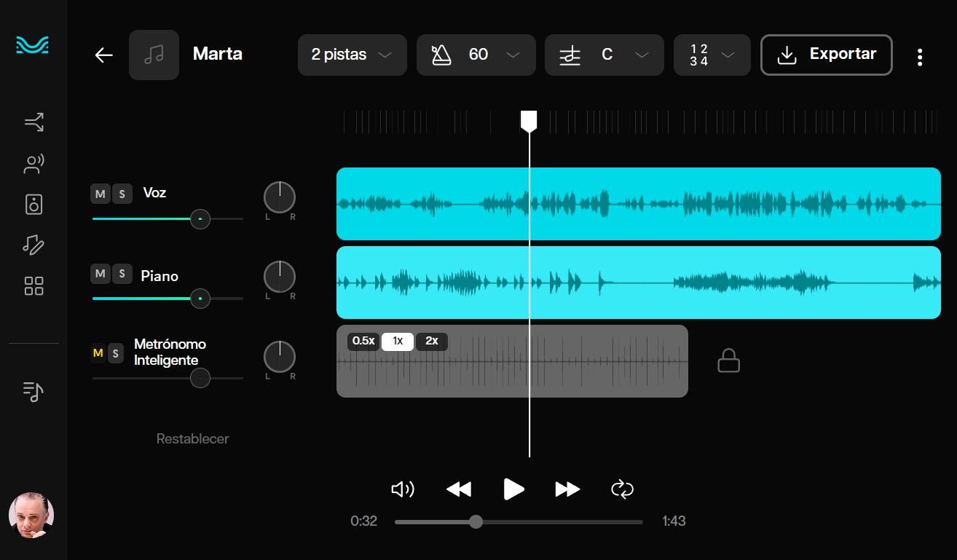
Task: Open the speaker mastering icon in sidebar
Action: pyautogui.click(x=34, y=205)
